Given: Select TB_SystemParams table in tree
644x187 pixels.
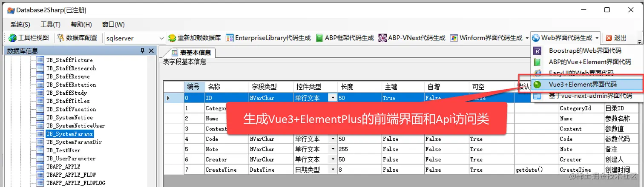Looking at the screenshot, I should click(69, 134).
